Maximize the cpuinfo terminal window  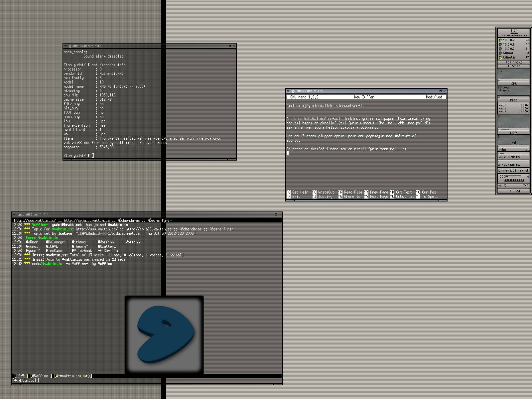tap(229, 46)
